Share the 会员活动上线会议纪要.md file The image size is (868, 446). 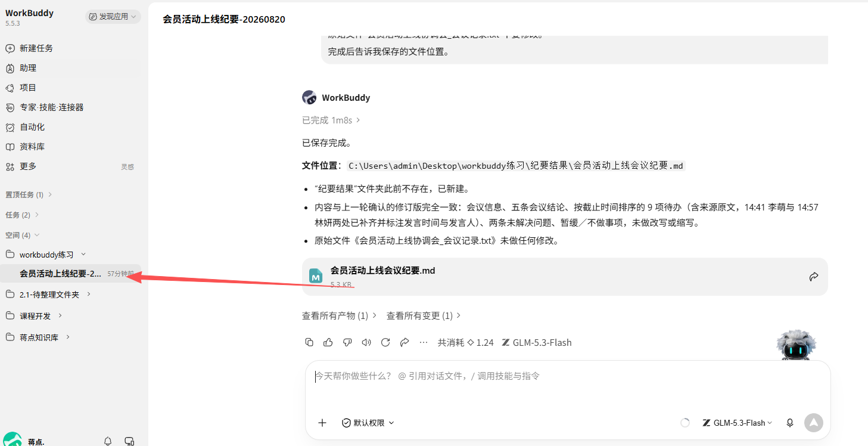point(814,277)
